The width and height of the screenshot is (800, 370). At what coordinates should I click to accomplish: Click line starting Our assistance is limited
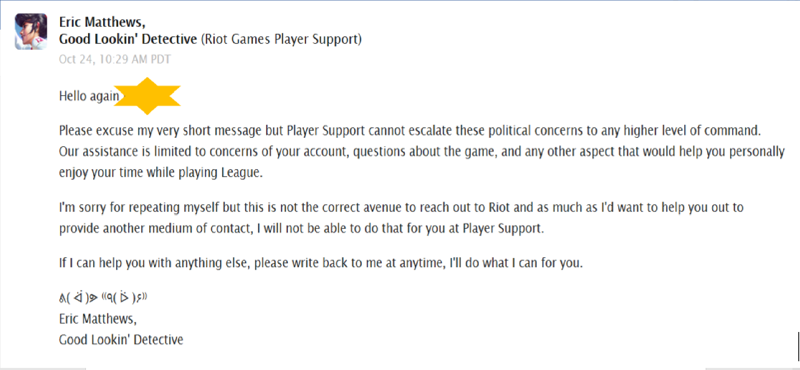421,152
